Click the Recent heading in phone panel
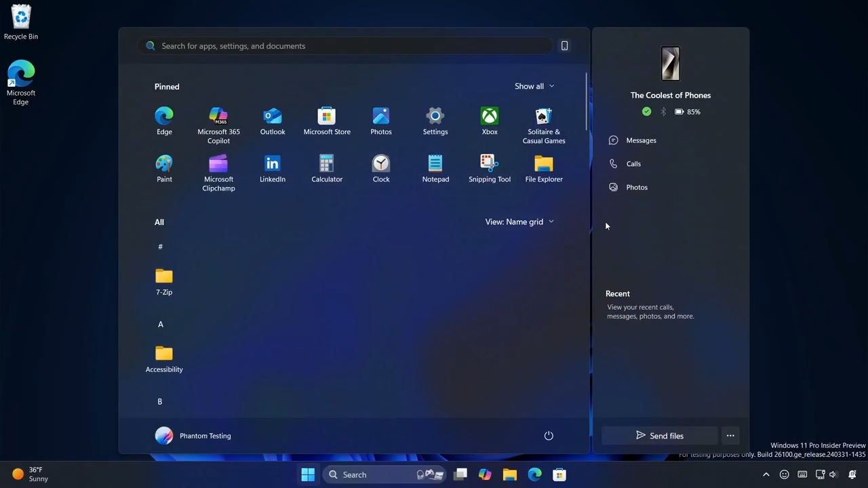Screen dimensions: 868x488 (x=618, y=293)
